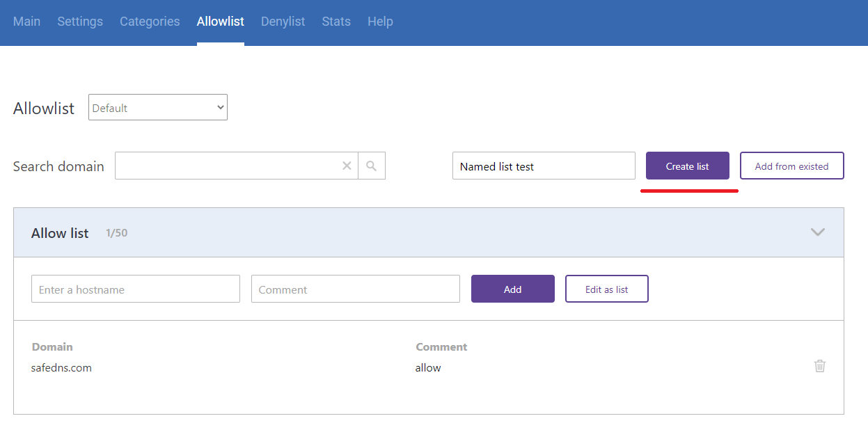Click the allow comment text

(428, 367)
